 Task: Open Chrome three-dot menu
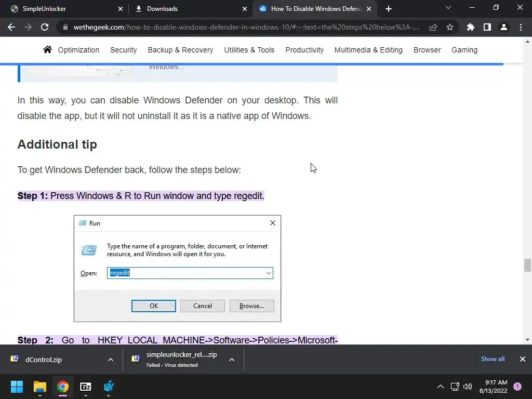pyautogui.click(x=521, y=27)
